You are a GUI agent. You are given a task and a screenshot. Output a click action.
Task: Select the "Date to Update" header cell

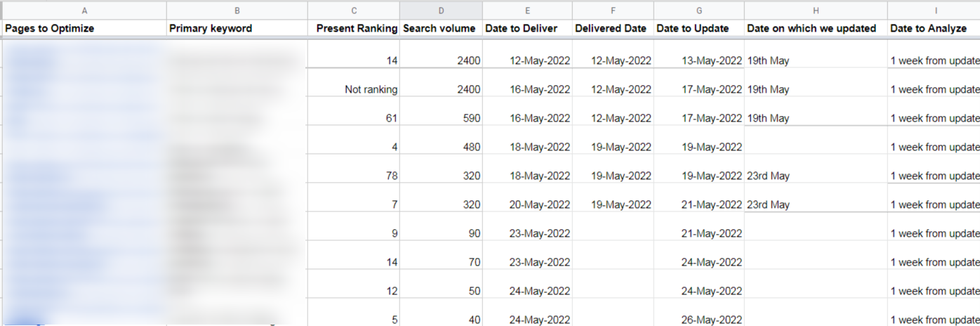(699, 29)
